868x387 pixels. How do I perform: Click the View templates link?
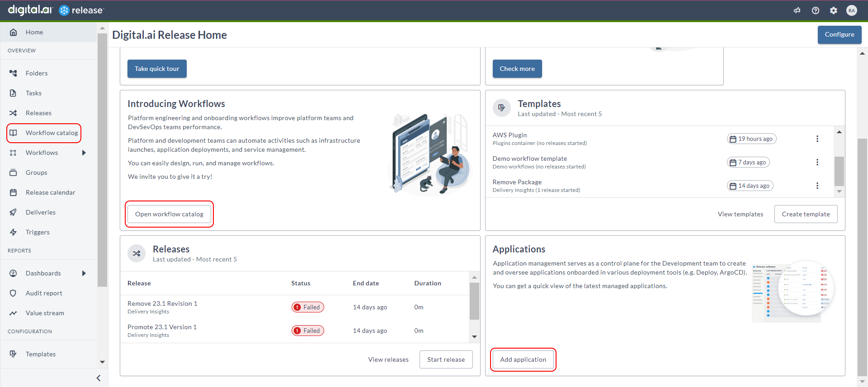click(x=741, y=214)
